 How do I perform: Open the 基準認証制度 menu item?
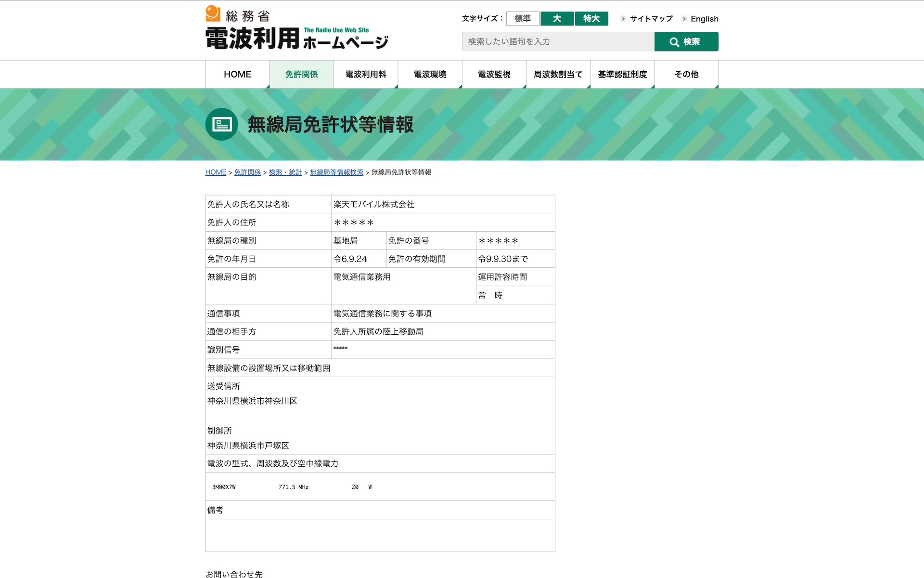click(x=622, y=74)
